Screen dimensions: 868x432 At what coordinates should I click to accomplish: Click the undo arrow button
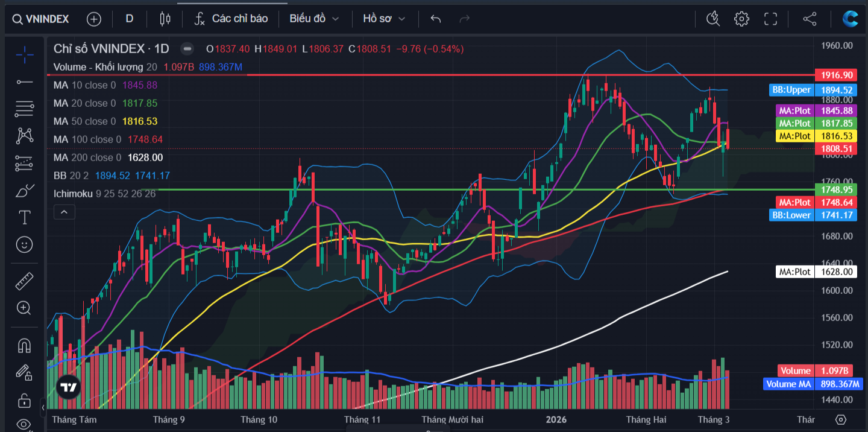point(436,19)
